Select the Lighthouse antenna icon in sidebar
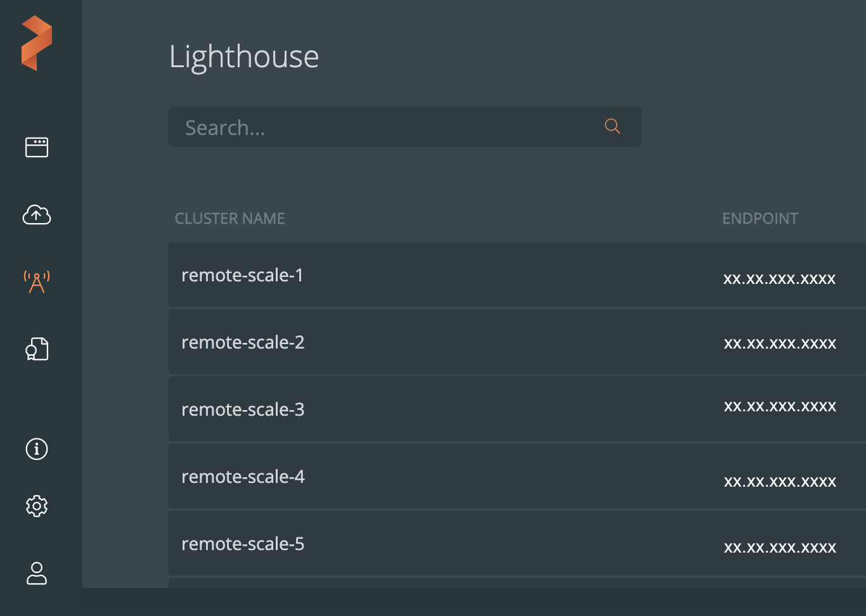This screenshot has height=616, width=866. [x=37, y=282]
